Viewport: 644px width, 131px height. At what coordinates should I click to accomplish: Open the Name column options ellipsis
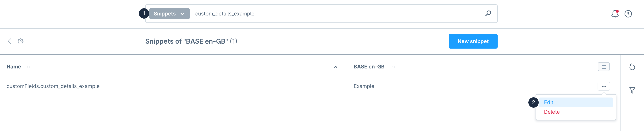point(29,67)
